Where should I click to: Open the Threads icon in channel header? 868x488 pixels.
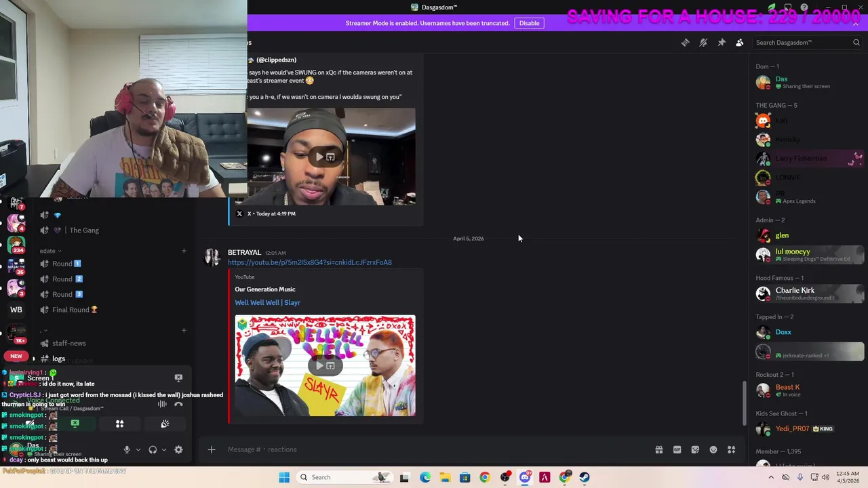click(685, 43)
